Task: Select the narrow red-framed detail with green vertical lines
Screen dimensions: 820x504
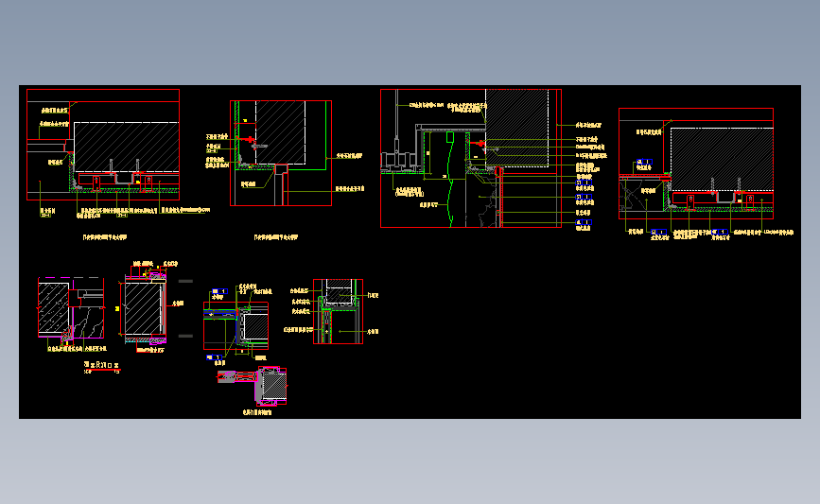Action: pyautogui.click(x=338, y=312)
